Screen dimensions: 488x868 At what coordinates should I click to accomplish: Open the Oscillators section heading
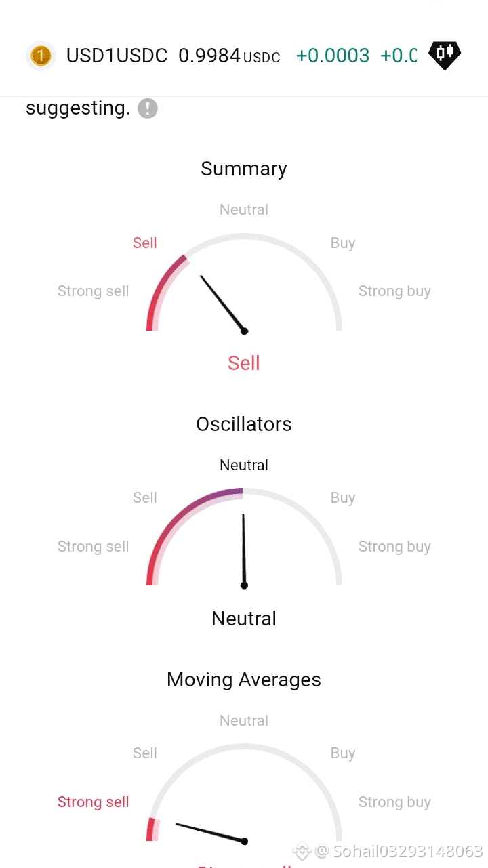point(244,424)
